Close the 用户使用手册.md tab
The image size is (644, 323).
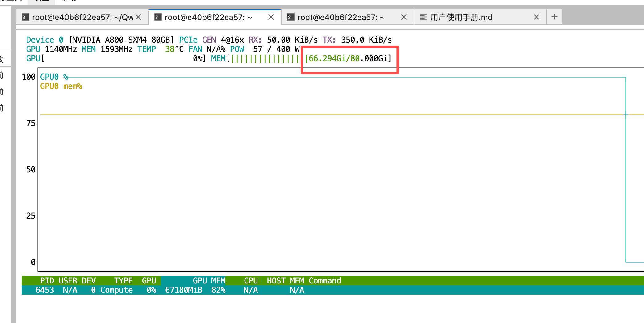[537, 17]
